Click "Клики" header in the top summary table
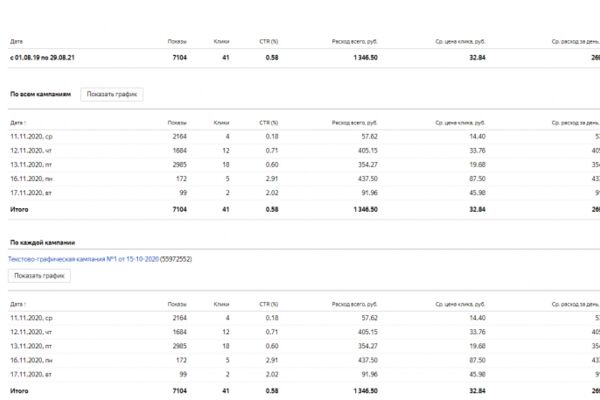The width and height of the screenshot is (600, 400). tap(222, 41)
